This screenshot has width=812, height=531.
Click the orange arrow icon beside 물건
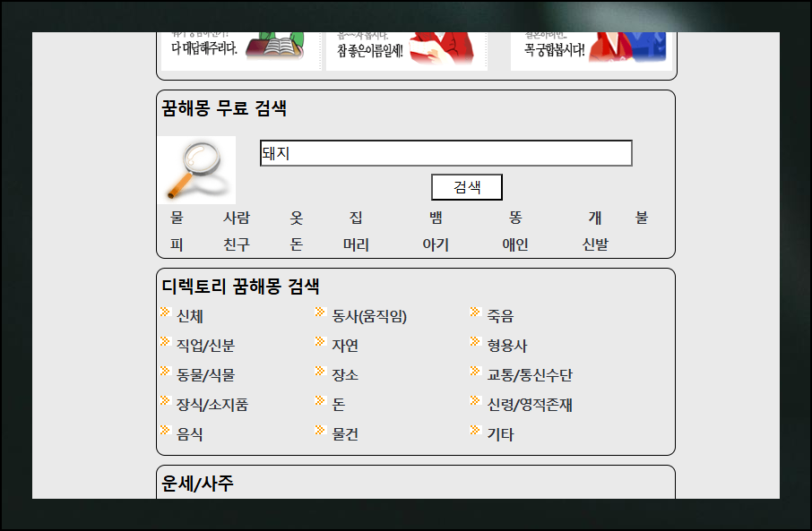(320, 430)
